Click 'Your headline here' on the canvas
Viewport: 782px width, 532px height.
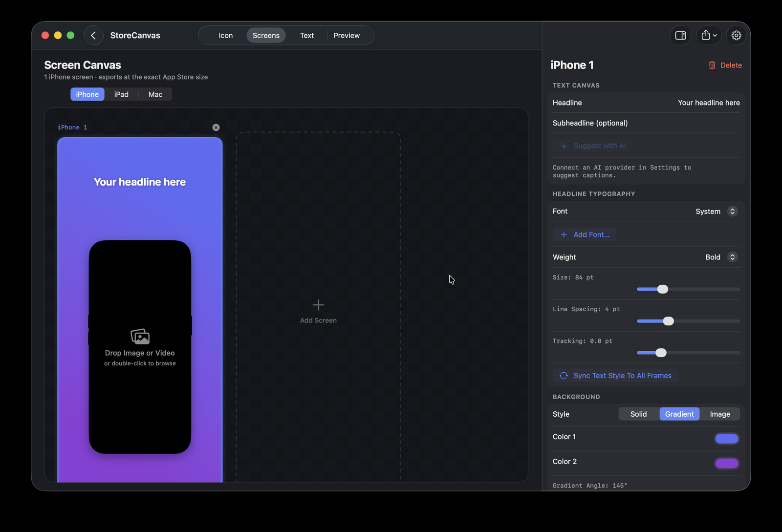tap(140, 182)
